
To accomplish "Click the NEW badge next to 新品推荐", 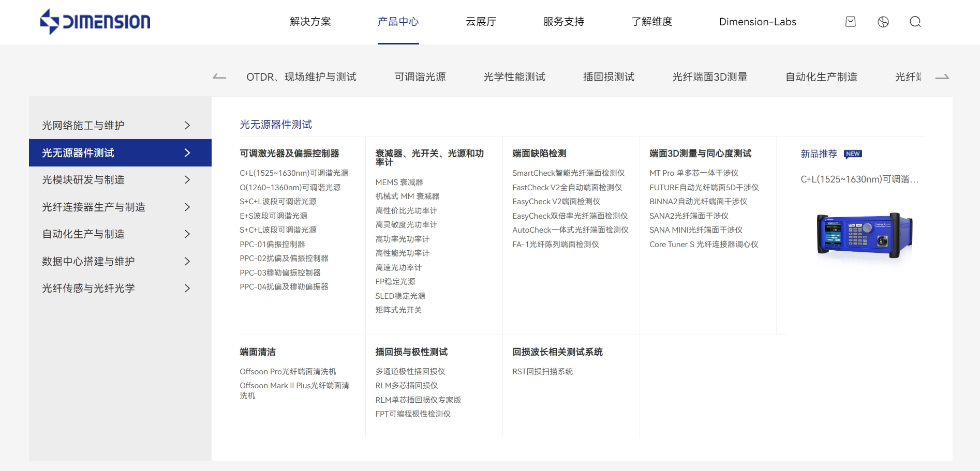I will coord(852,154).
